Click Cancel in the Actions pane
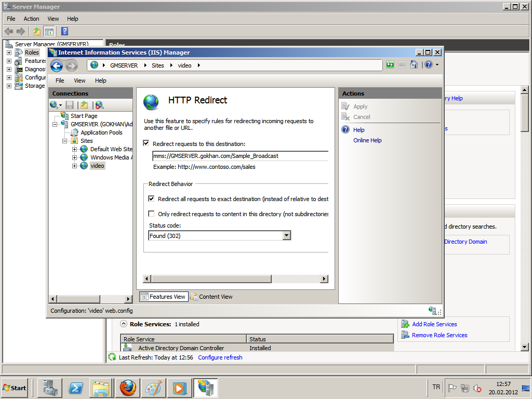 point(362,117)
